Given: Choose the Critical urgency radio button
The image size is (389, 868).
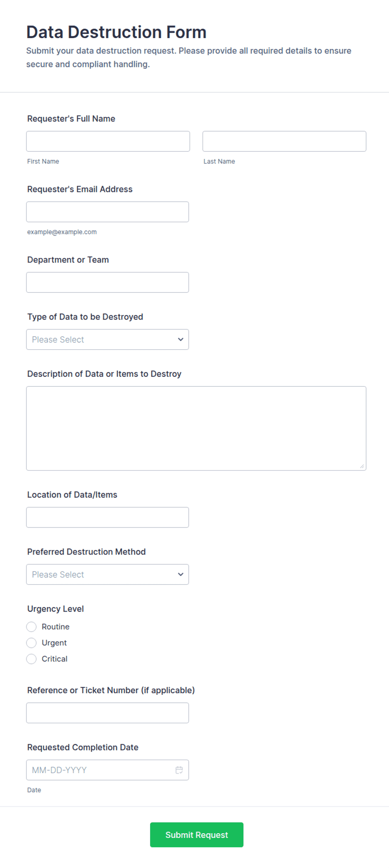Looking at the screenshot, I should (31, 659).
